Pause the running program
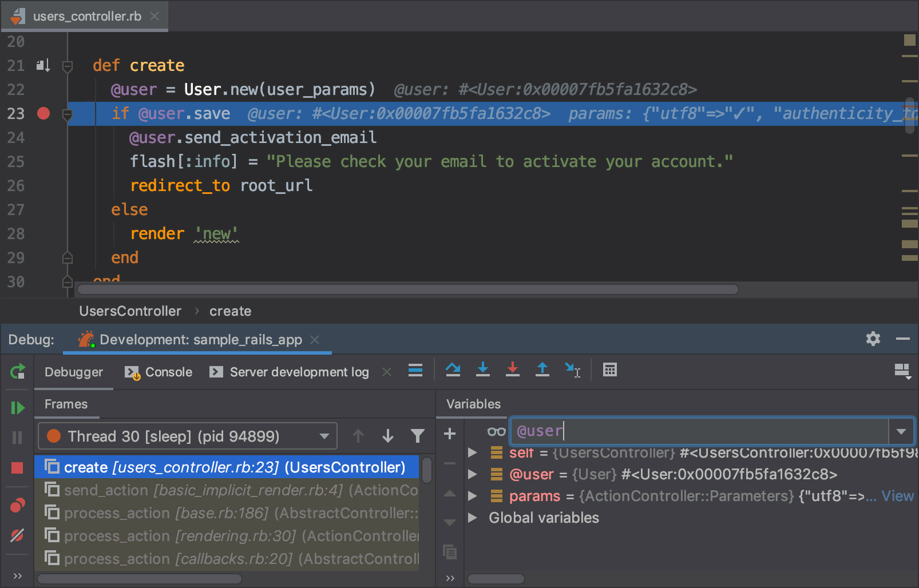The width and height of the screenshot is (919, 588). 17,438
